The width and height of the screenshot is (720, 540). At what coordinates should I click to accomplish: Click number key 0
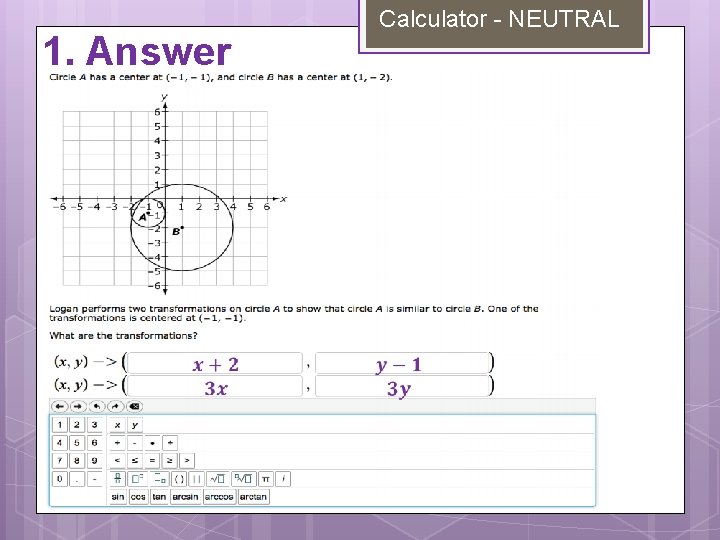60,479
